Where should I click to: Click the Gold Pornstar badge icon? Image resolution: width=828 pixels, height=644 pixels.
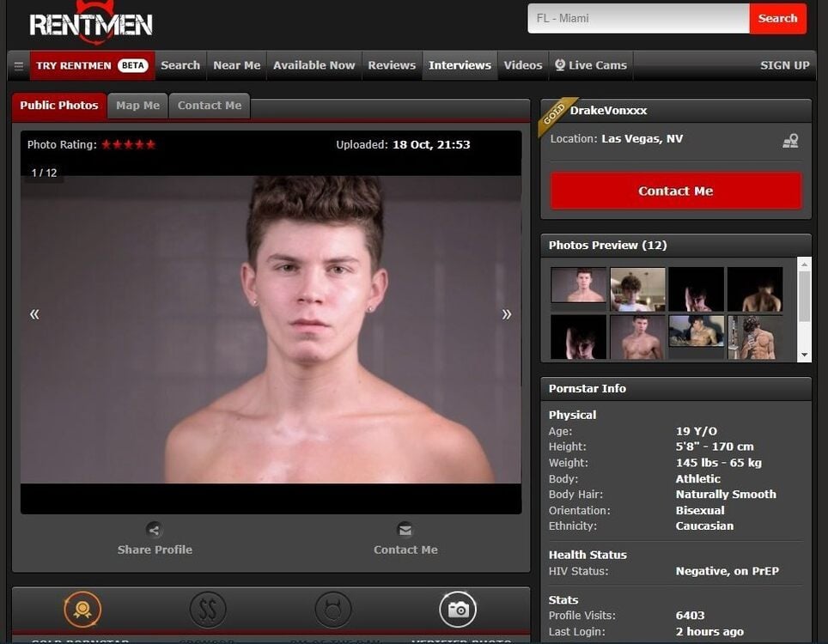82,610
